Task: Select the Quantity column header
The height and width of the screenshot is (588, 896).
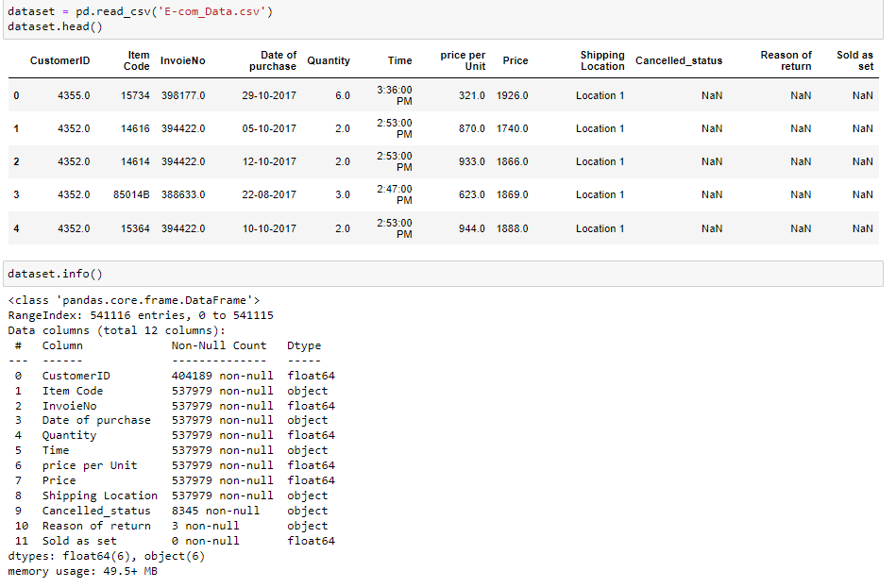Action: click(x=329, y=60)
